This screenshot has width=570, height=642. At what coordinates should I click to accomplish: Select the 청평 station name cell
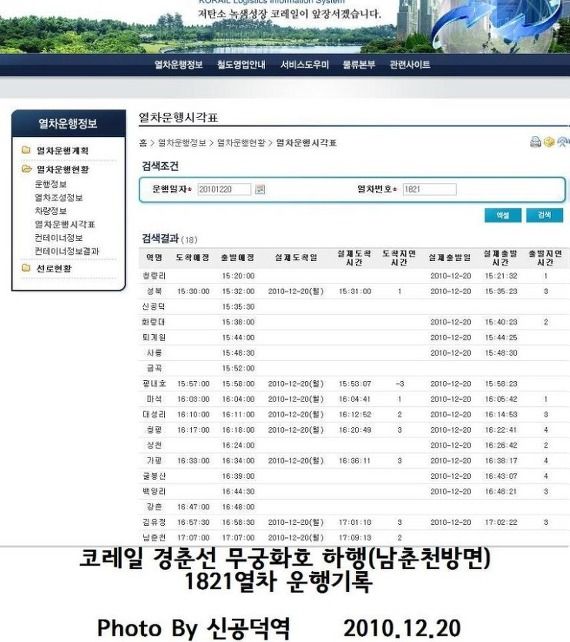[x=154, y=430]
